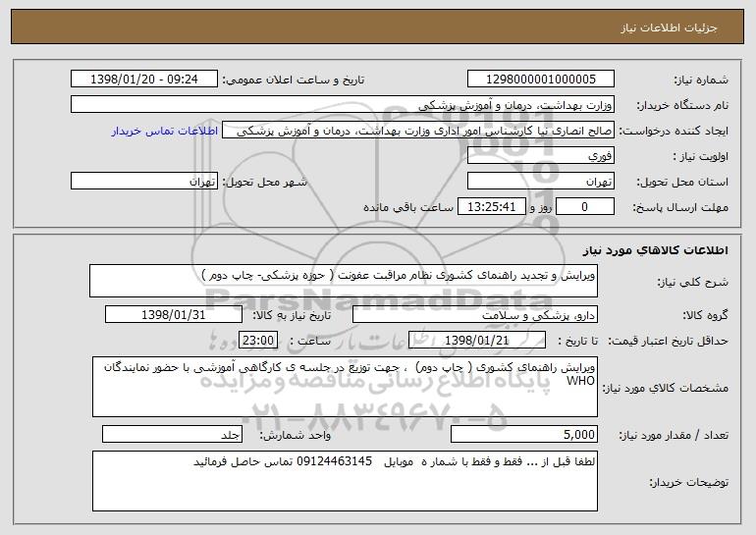Click the label 'استان محل تحویل:'
The image size is (756, 535).
click(682, 182)
